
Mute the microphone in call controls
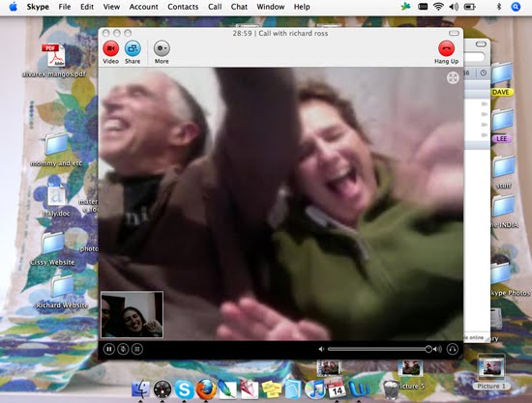click(x=123, y=349)
